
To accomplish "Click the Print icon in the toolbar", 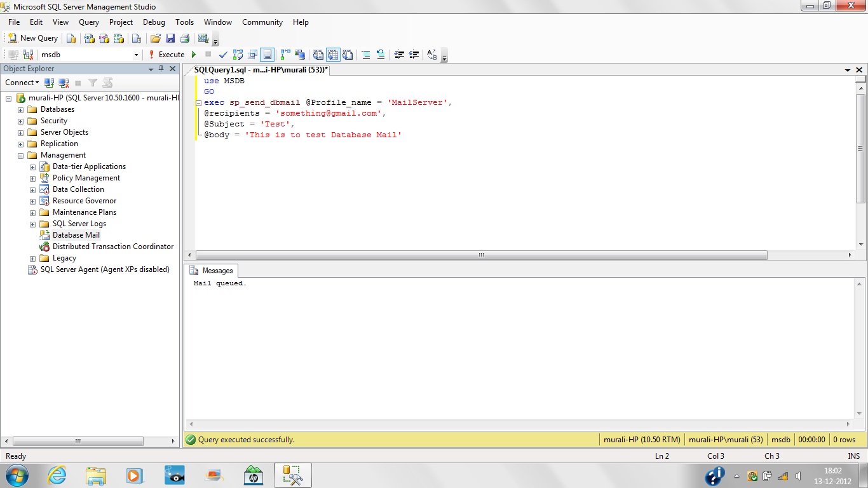I will (x=184, y=38).
